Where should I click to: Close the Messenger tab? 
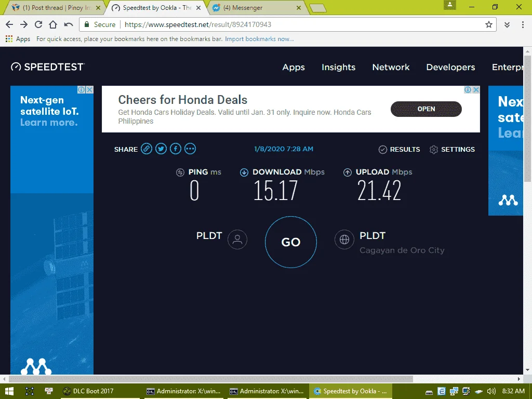click(x=299, y=7)
